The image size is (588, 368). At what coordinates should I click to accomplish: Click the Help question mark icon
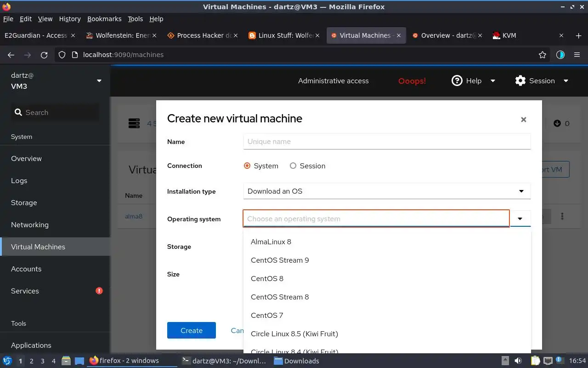point(457,80)
